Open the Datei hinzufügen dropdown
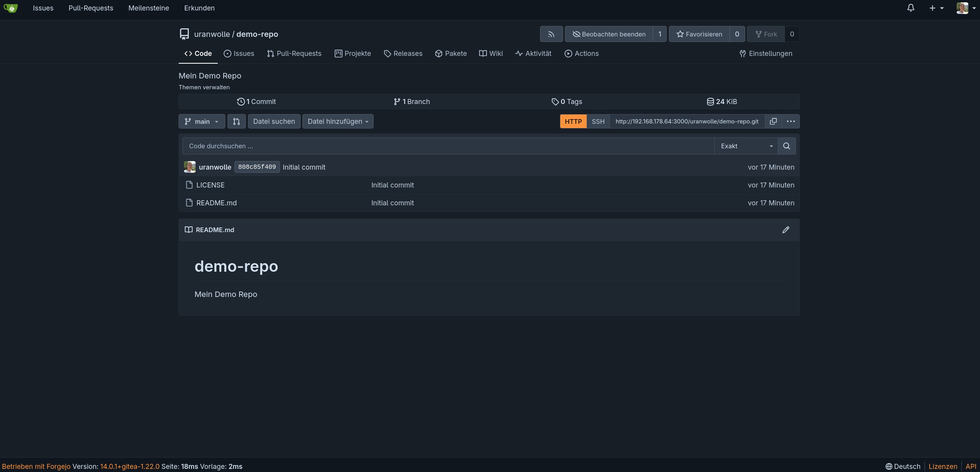980x472 pixels. pyautogui.click(x=338, y=121)
